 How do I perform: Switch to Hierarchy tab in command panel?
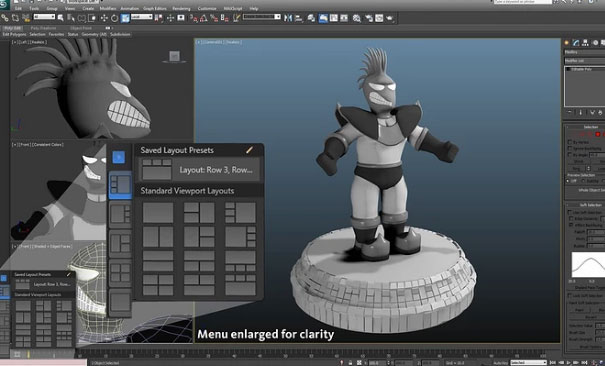(585, 43)
